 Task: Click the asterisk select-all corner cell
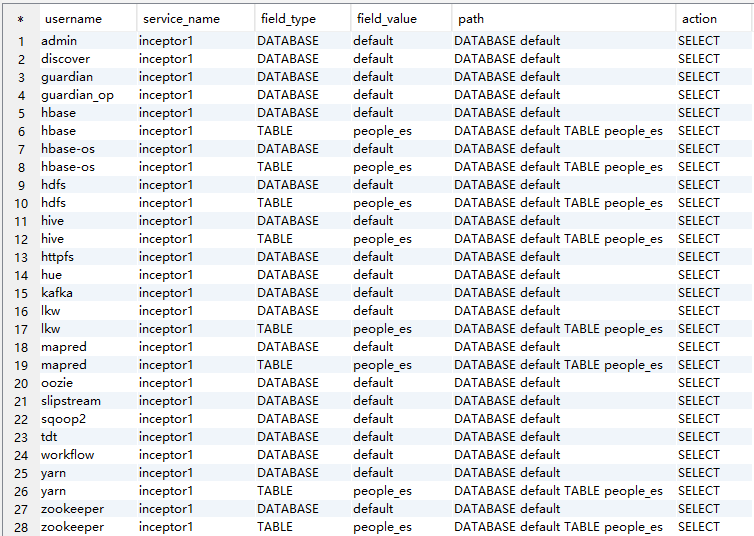click(x=20, y=19)
